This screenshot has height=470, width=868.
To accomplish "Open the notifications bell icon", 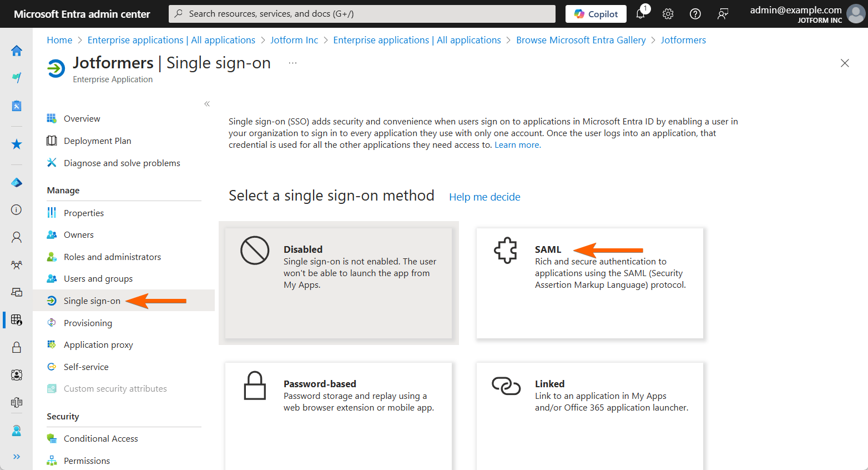I will click(640, 14).
